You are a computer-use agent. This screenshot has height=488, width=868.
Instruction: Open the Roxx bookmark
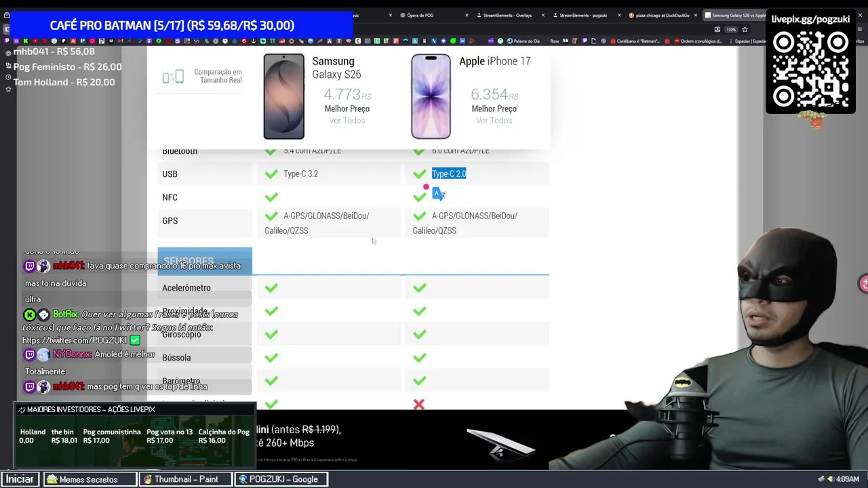coord(554,41)
